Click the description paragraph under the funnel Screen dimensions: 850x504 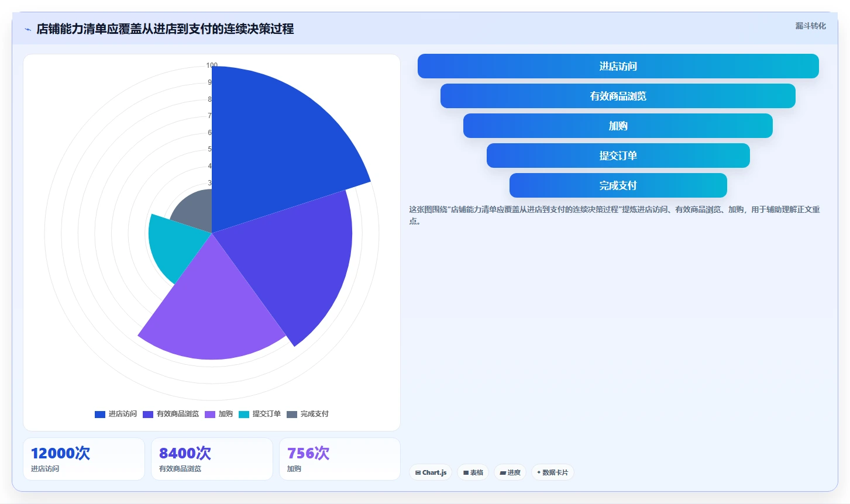click(614, 215)
